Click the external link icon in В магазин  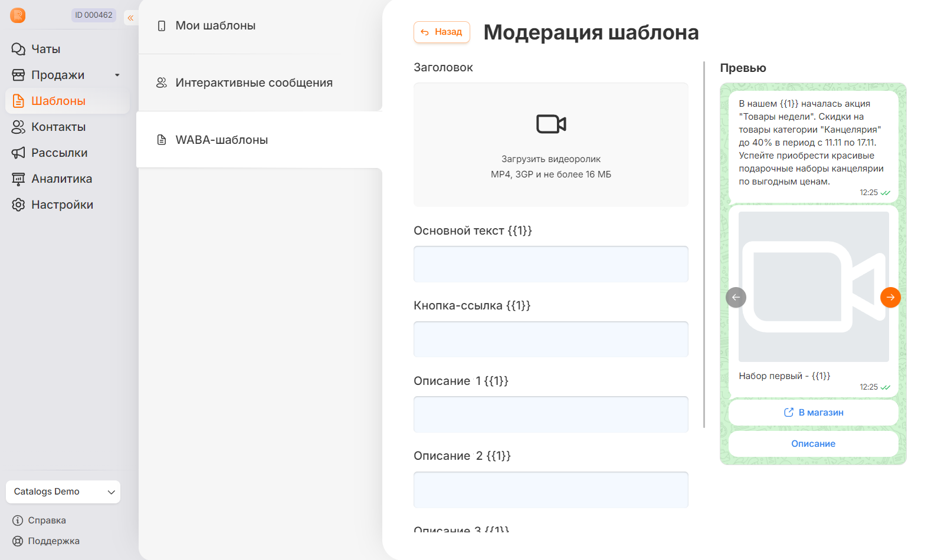(x=789, y=413)
